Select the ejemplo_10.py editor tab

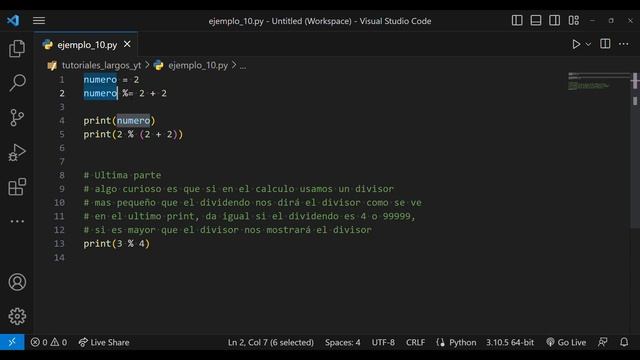pos(87,44)
